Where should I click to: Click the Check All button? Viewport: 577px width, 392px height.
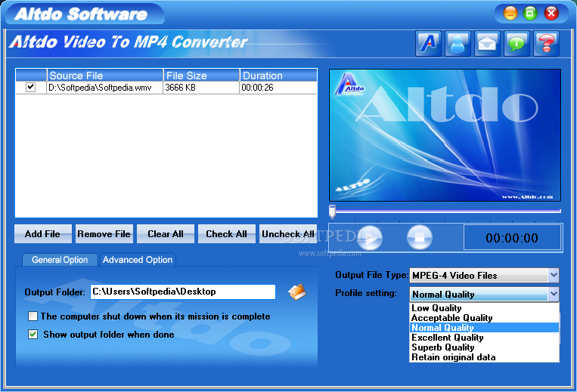pos(226,234)
